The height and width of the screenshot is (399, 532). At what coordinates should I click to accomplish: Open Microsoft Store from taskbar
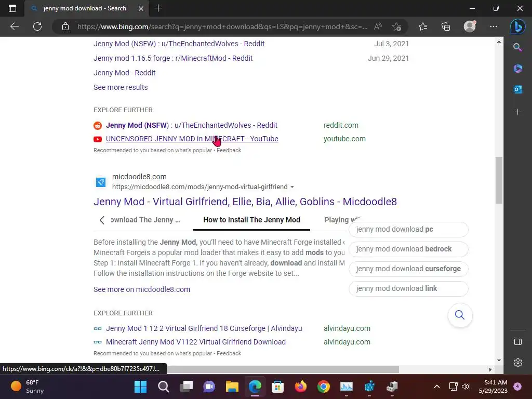[277, 387]
